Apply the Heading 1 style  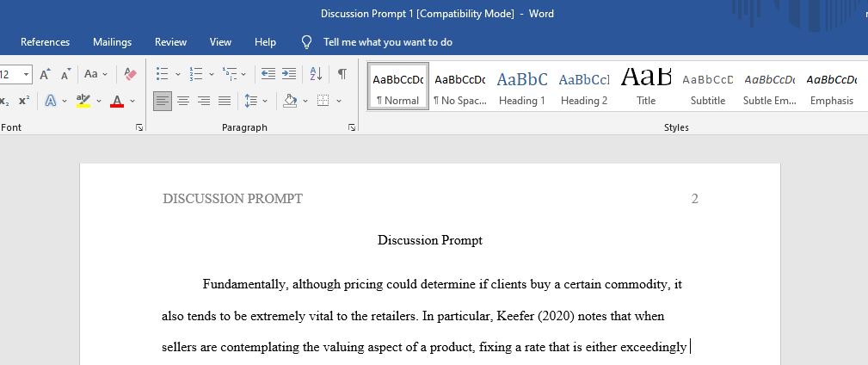(522, 86)
